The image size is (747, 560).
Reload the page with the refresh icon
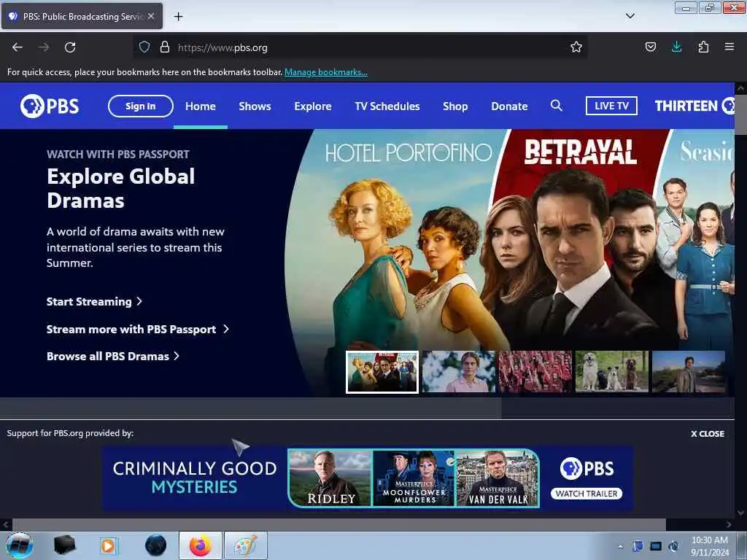(70, 47)
